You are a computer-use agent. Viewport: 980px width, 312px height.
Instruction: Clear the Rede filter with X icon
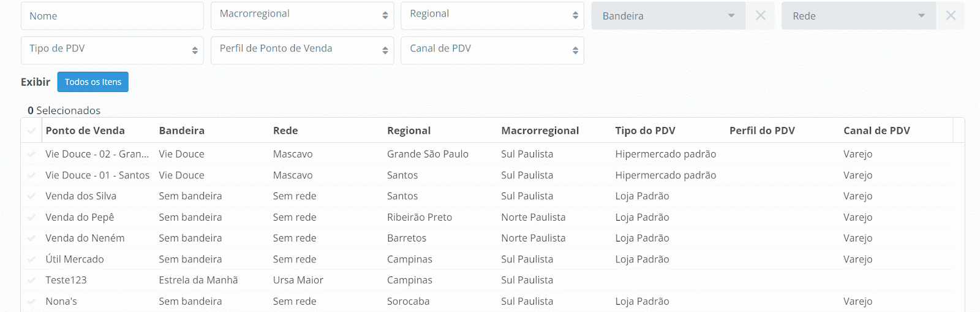[951, 16]
